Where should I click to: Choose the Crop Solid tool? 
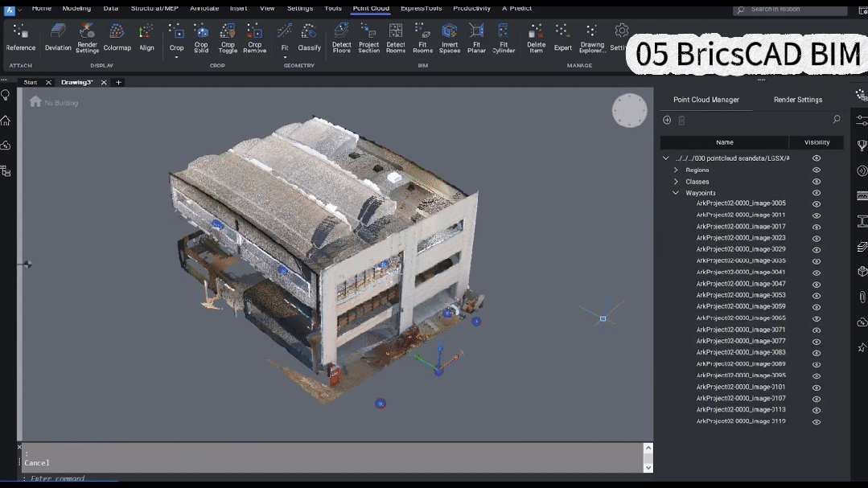pos(201,38)
